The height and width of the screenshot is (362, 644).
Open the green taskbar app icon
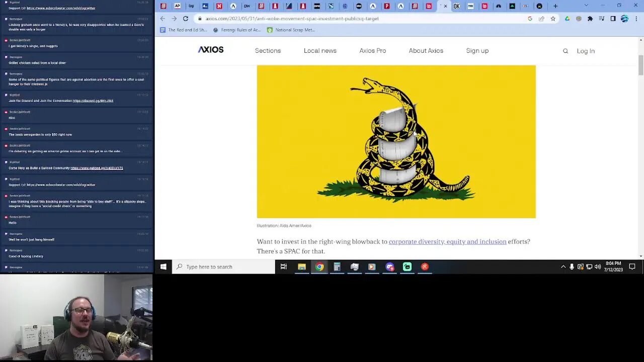[x=407, y=267]
